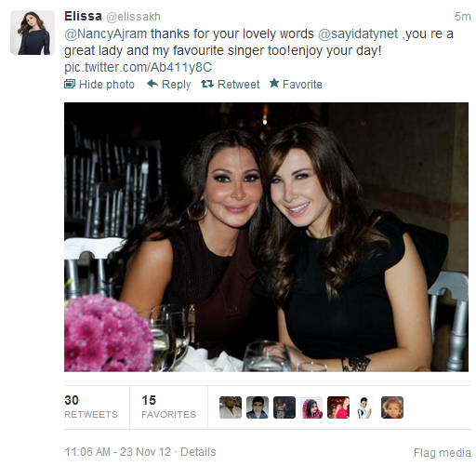Click the embedded photo of two women
Viewport: 476px width, 467px height.
(x=266, y=237)
